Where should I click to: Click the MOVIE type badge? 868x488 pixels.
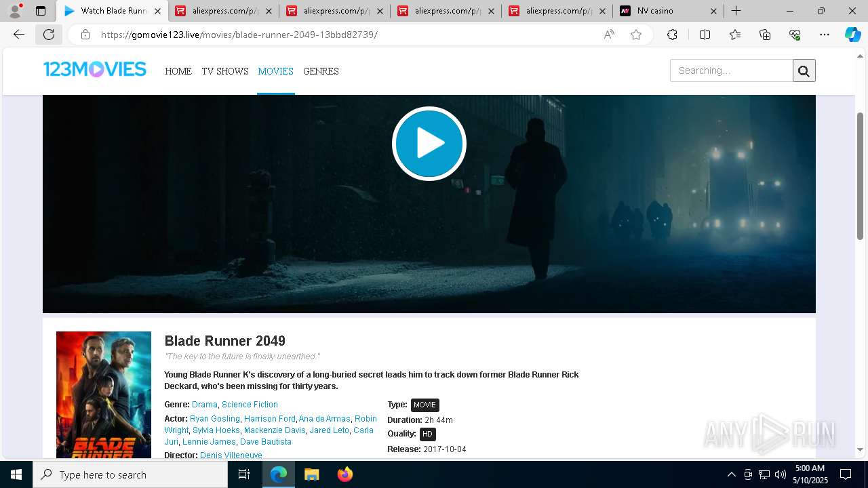point(425,405)
